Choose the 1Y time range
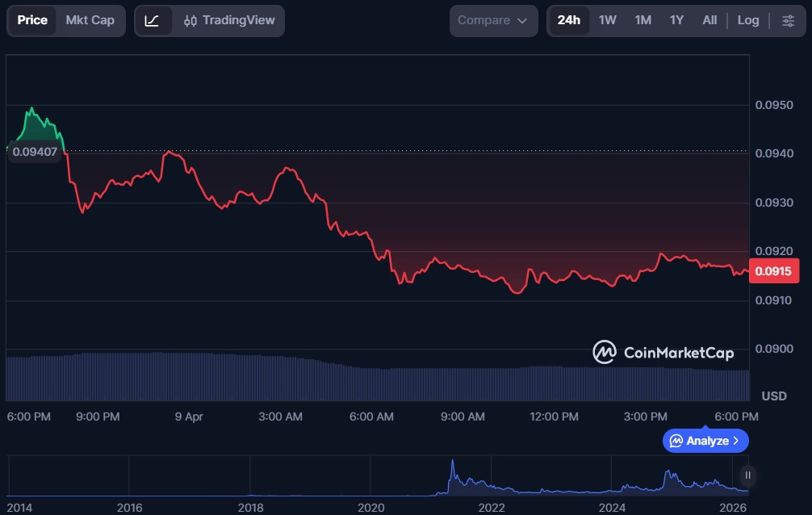Screen dimensions: 812x515 pos(676,20)
